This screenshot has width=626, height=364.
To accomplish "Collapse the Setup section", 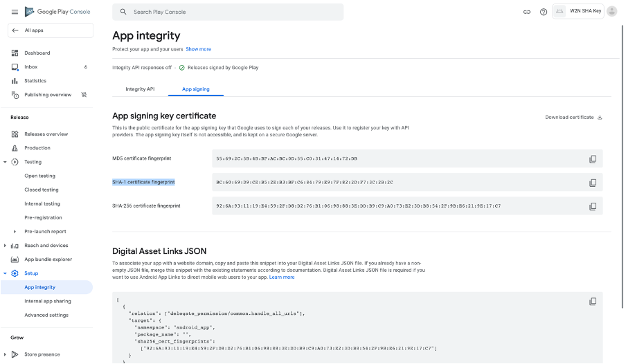I will [6, 273].
